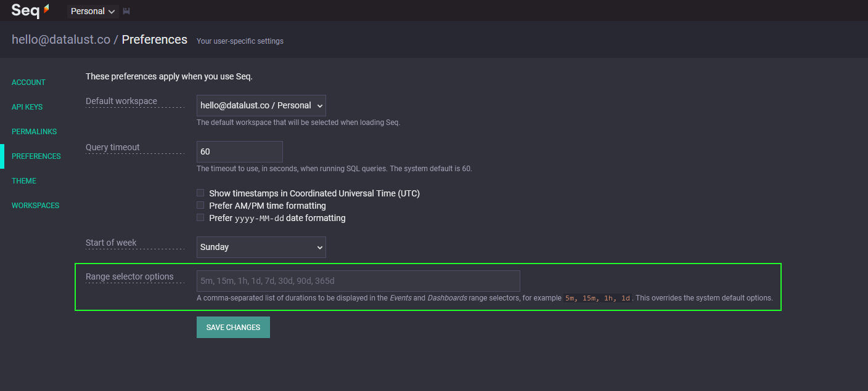The width and height of the screenshot is (868, 391).
Task: Click the Seq logo
Action: (x=30, y=10)
